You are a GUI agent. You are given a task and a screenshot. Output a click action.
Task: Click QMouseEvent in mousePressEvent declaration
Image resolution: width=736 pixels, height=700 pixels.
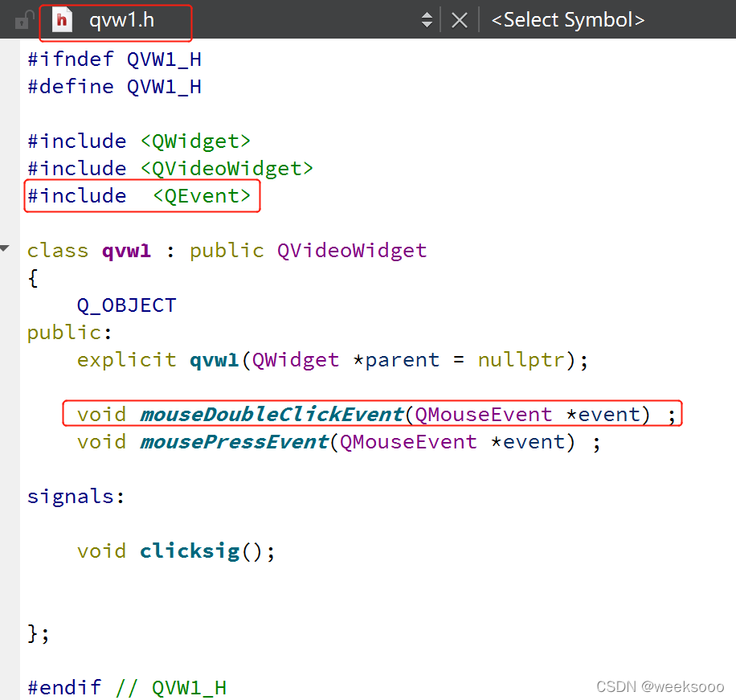(408, 442)
